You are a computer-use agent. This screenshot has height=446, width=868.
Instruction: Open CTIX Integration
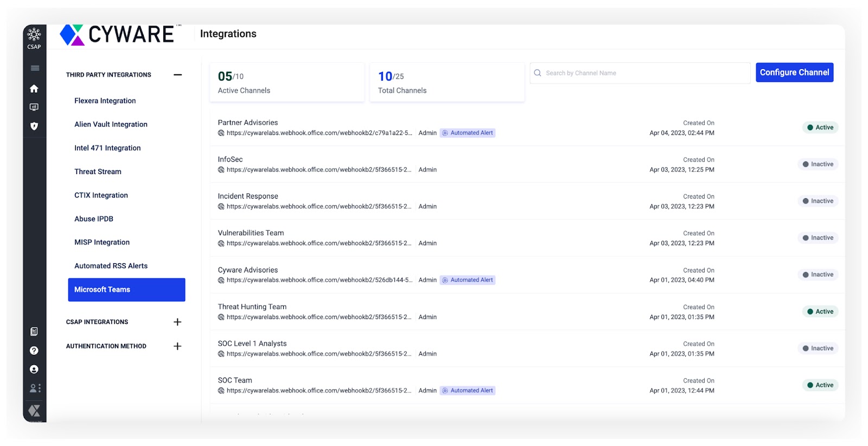click(101, 195)
